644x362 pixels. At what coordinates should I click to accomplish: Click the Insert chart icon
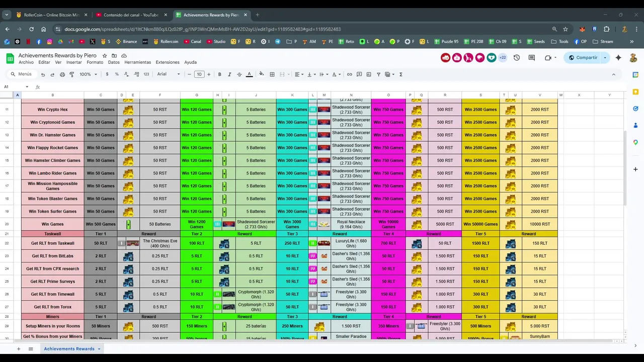coord(369,74)
